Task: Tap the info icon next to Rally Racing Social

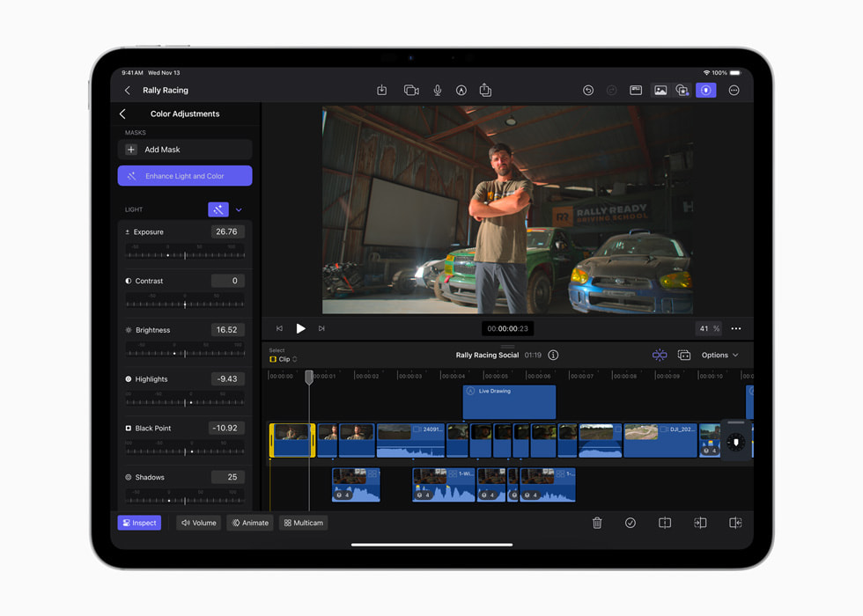Action: pyautogui.click(x=552, y=355)
